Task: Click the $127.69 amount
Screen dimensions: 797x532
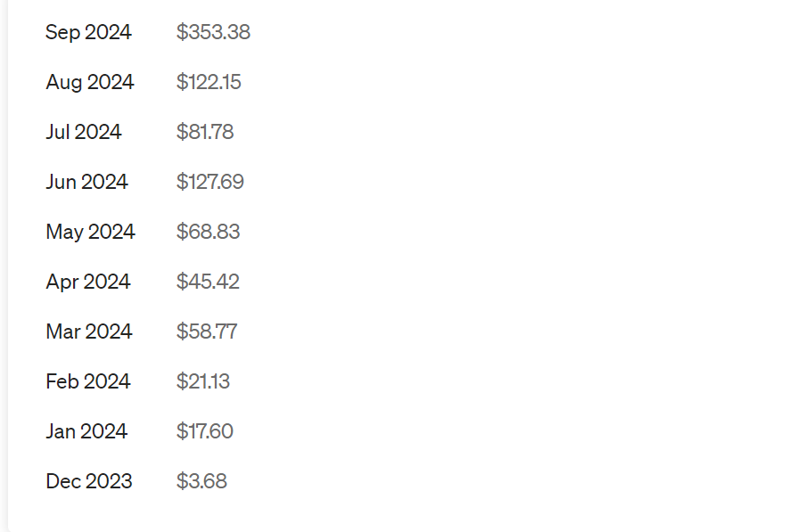Action: coord(210,182)
